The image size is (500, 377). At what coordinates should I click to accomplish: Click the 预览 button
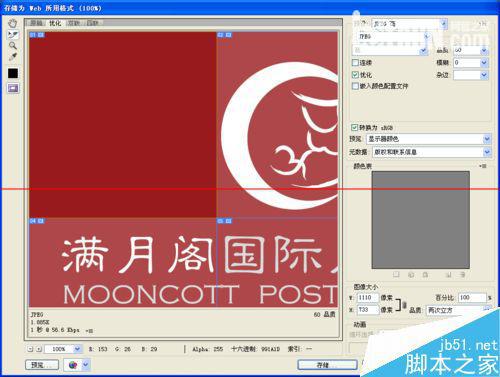[42, 365]
